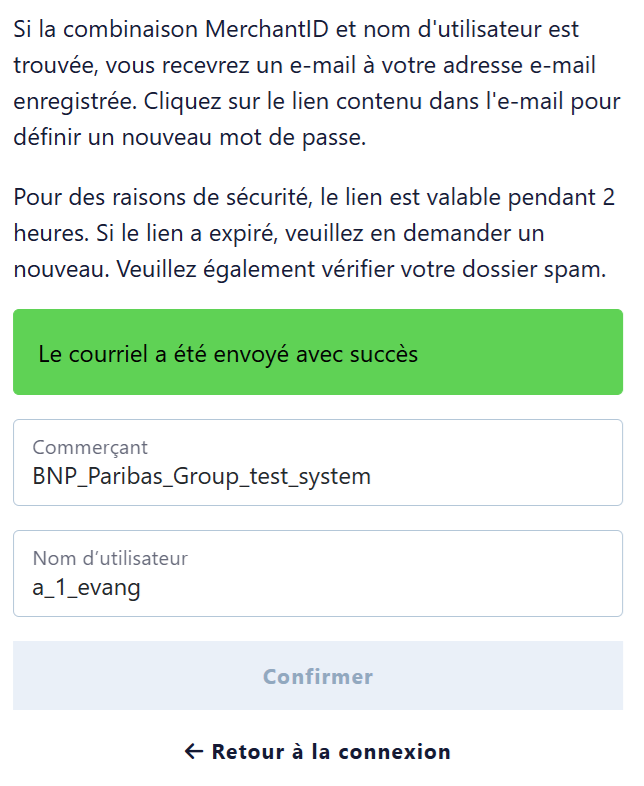
Task: Follow the "Retour à la connexion" link
Action: click(330, 752)
